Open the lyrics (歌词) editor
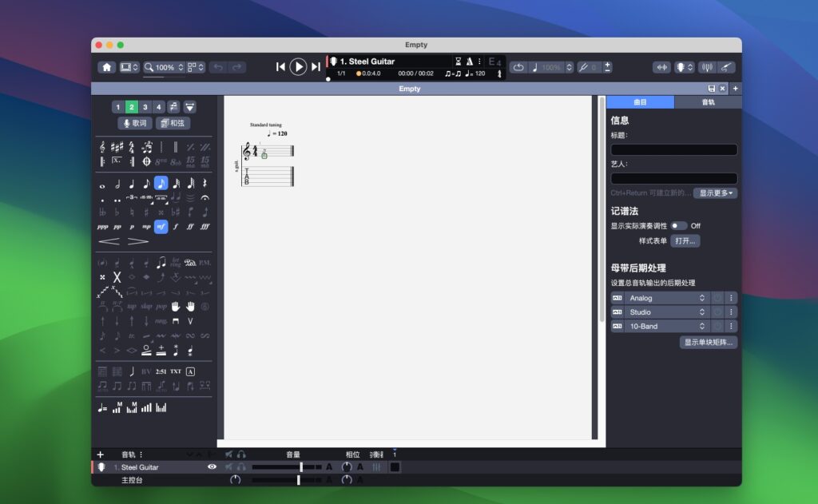Image resolution: width=818 pixels, height=504 pixels. click(133, 123)
